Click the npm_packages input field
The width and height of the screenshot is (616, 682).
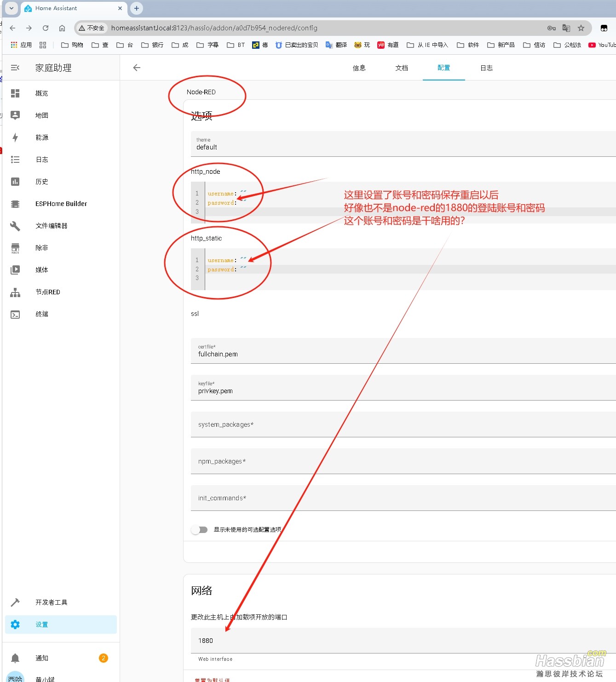403,461
